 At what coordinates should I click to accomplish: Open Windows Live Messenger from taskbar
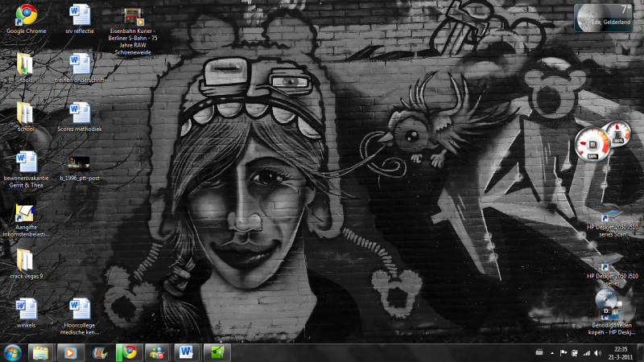(x=157, y=352)
